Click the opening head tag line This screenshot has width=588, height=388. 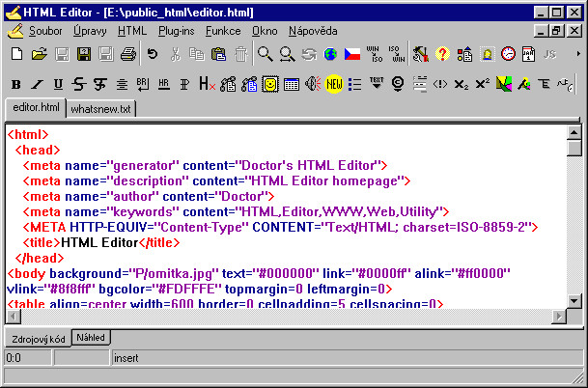click(38, 150)
